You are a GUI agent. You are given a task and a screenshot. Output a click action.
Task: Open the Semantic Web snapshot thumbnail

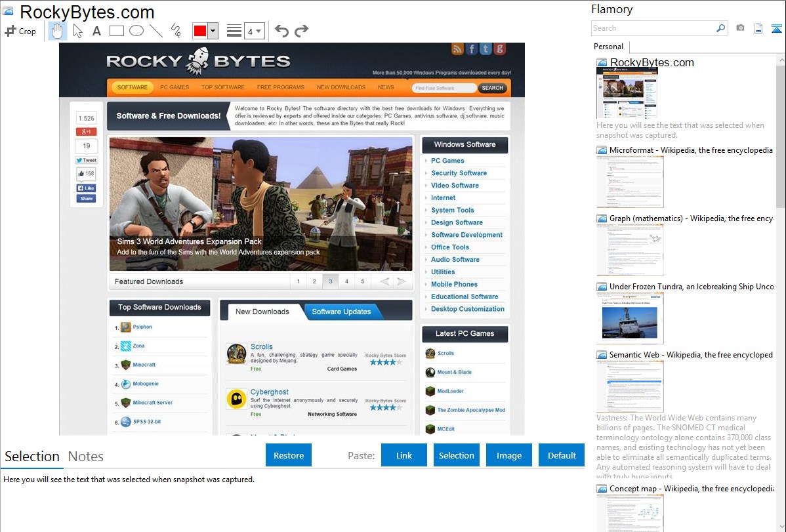coord(630,386)
